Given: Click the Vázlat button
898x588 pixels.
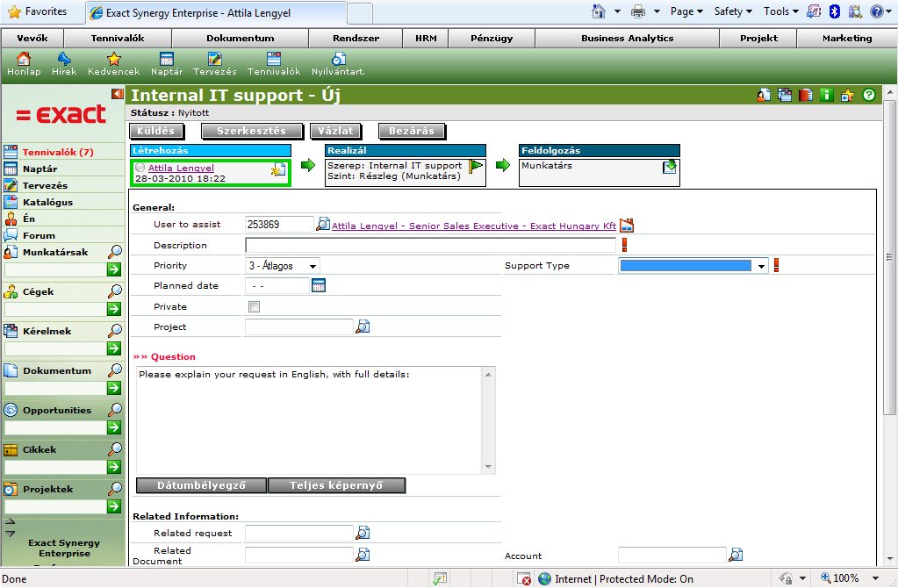Looking at the screenshot, I should point(335,131).
